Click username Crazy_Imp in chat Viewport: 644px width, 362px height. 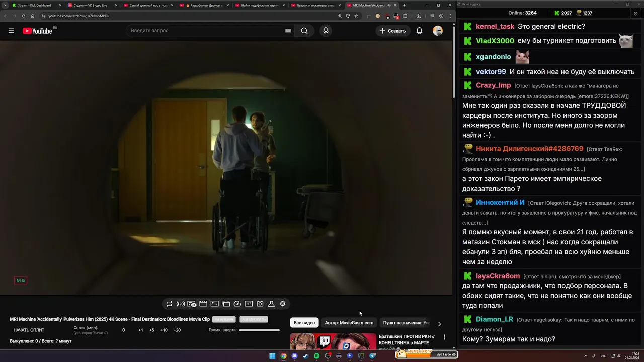click(494, 85)
